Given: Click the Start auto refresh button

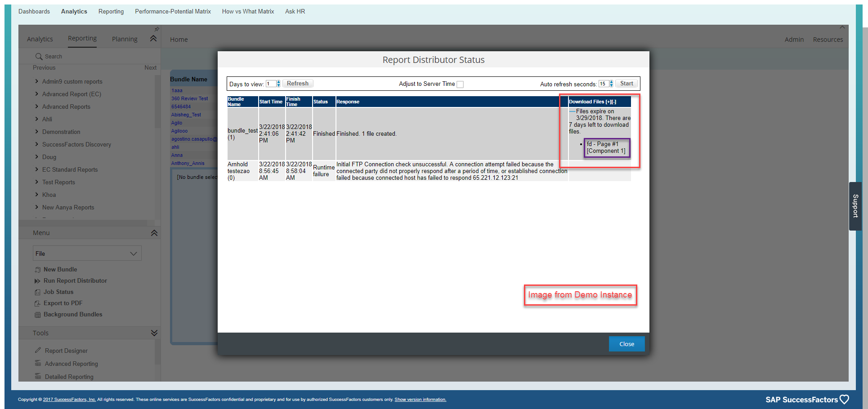Looking at the screenshot, I should 626,84.
